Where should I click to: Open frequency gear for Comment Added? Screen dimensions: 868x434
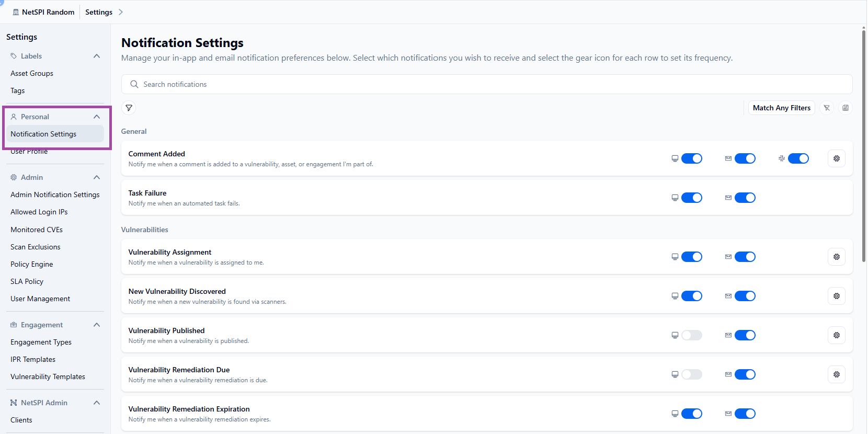pyautogui.click(x=837, y=158)
